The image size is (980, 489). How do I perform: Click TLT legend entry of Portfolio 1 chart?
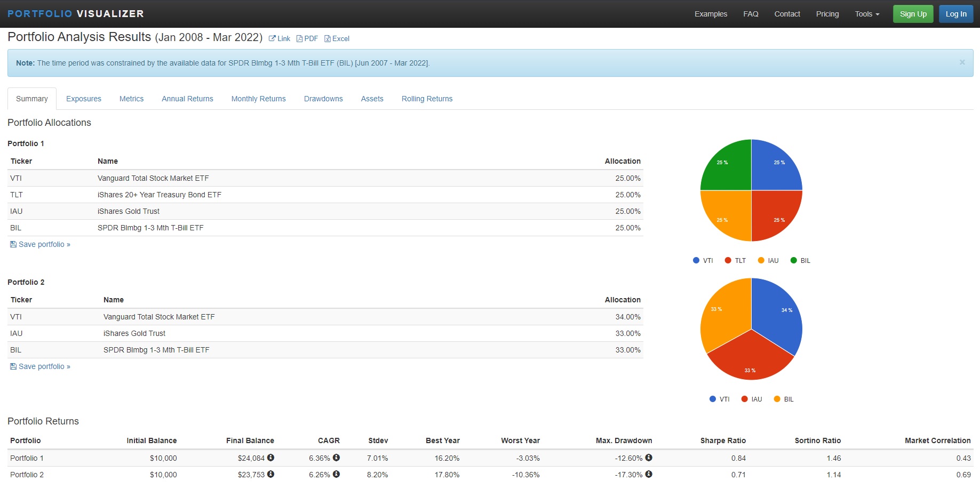(735, 260)
